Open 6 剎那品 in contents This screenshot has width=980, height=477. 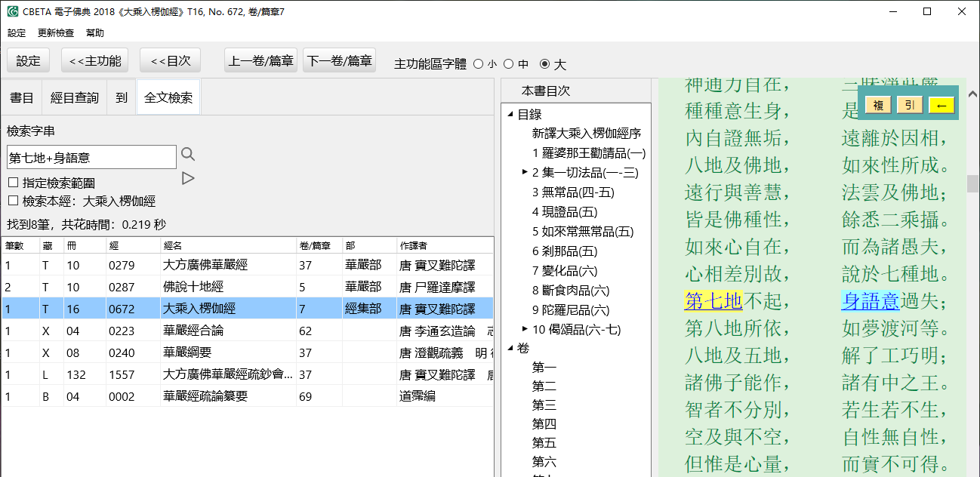(565, 251)
